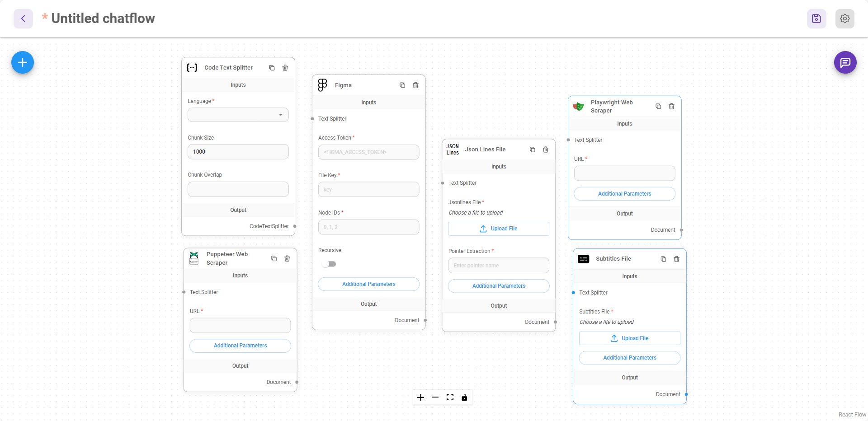Delete the Code Text Splitter node
Image resolution: width=868 pixels, height=421 pixels.
pos(285,67)
